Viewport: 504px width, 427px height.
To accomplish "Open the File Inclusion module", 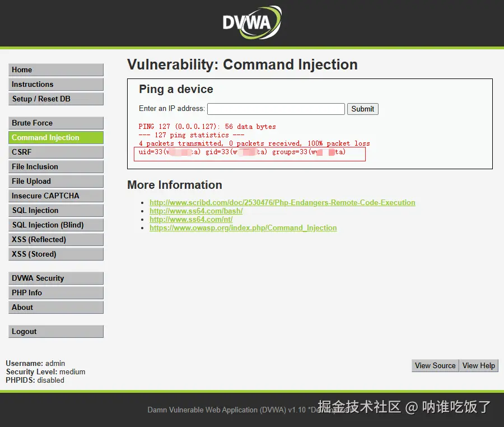I will tap(56, 166).
